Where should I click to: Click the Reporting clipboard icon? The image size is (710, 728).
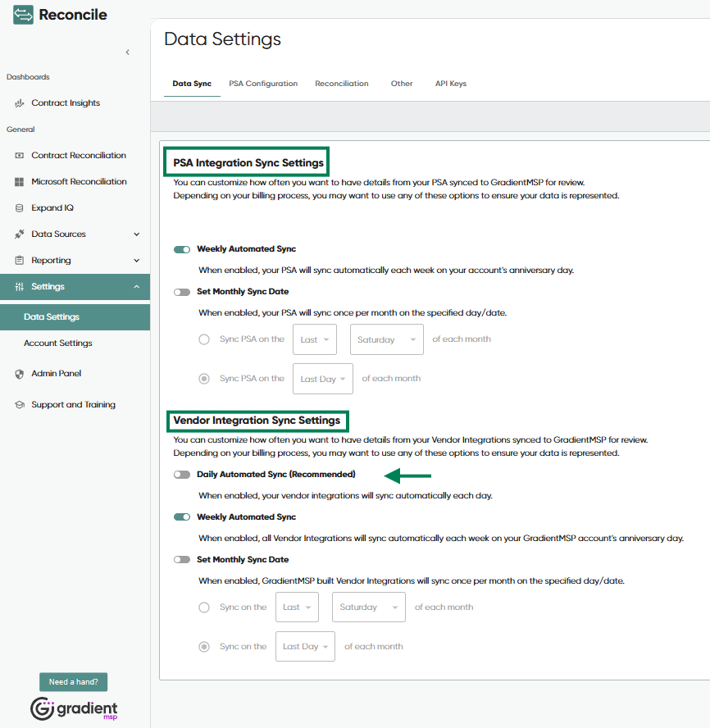pos(19,261)
